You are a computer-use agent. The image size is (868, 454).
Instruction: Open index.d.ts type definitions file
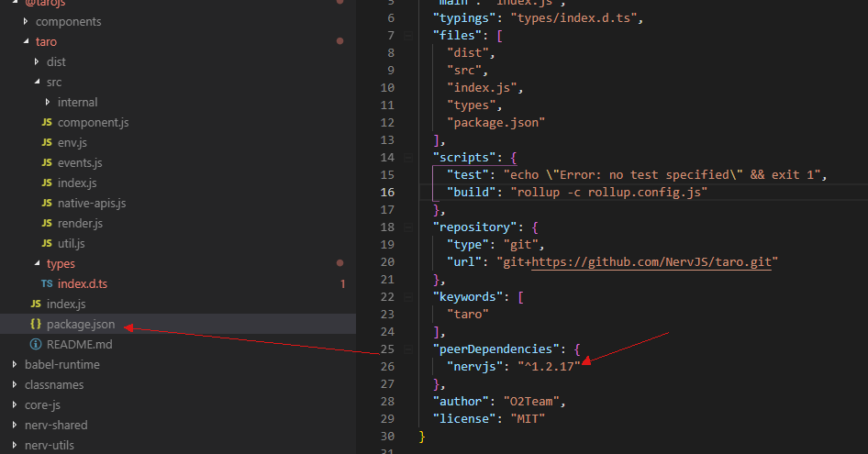coord(83,284)
